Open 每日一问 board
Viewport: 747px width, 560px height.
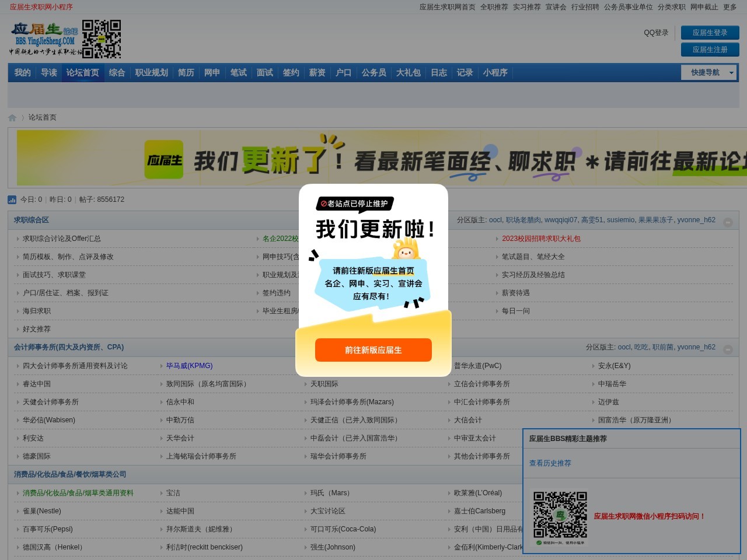pos(516,311)
